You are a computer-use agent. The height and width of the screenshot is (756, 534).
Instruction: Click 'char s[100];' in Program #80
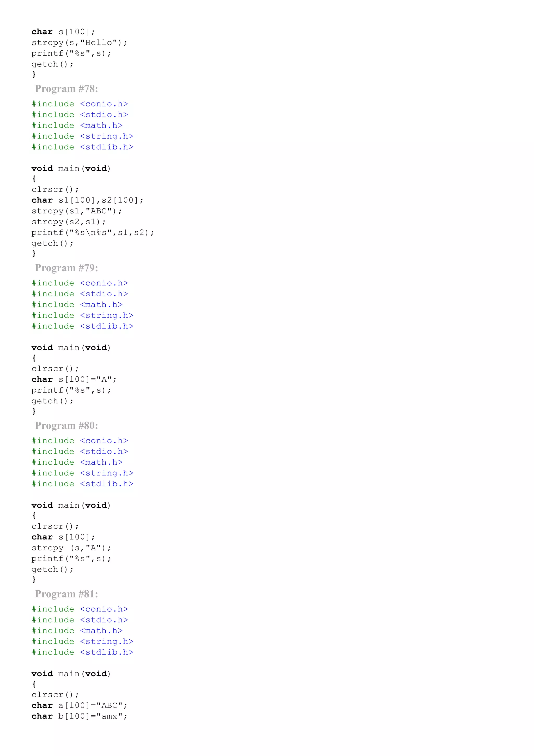pos(64,537)
